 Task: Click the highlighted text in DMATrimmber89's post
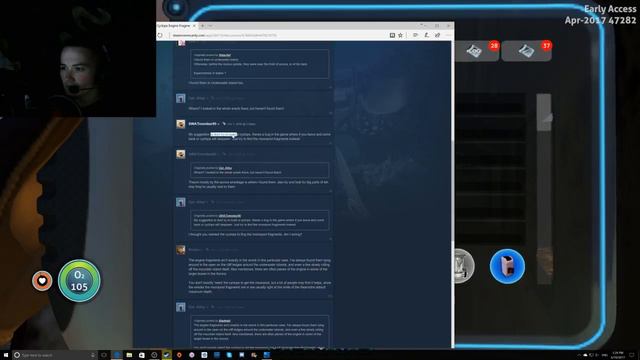(x=223, y=134)
